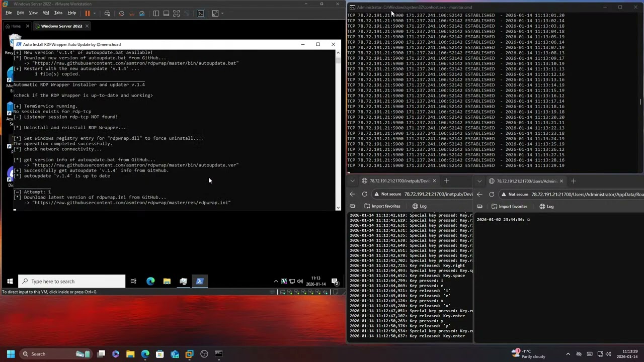
Task: Open File Explorer in the guest VM taskbar
Action: click(167, 282)
